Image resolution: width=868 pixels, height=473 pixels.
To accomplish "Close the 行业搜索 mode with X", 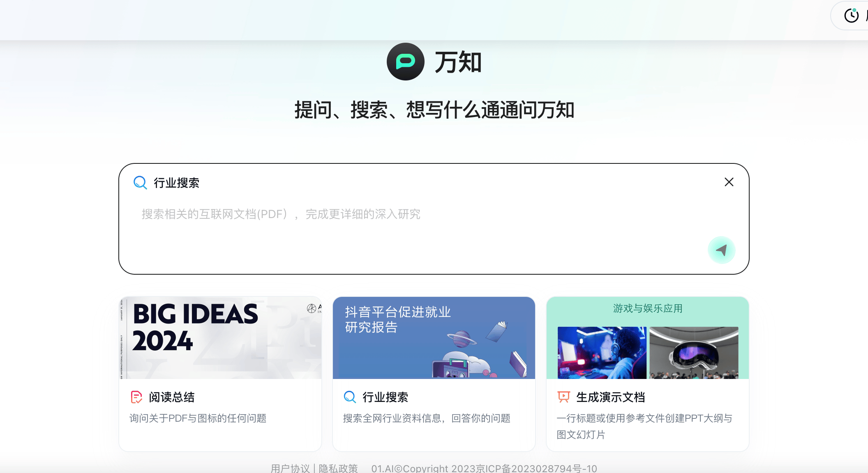I will (729, 182).
